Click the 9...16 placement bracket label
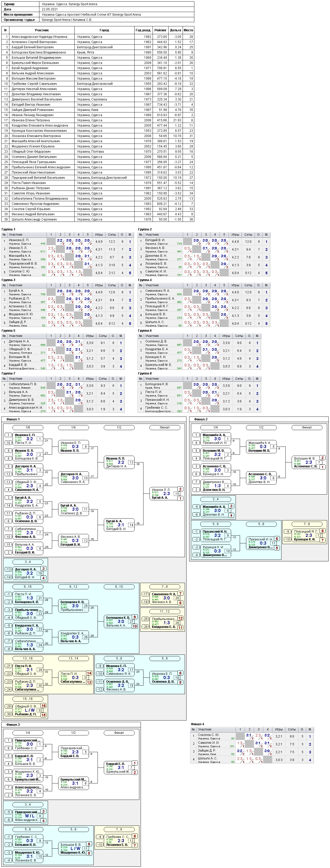 [28, 587]
